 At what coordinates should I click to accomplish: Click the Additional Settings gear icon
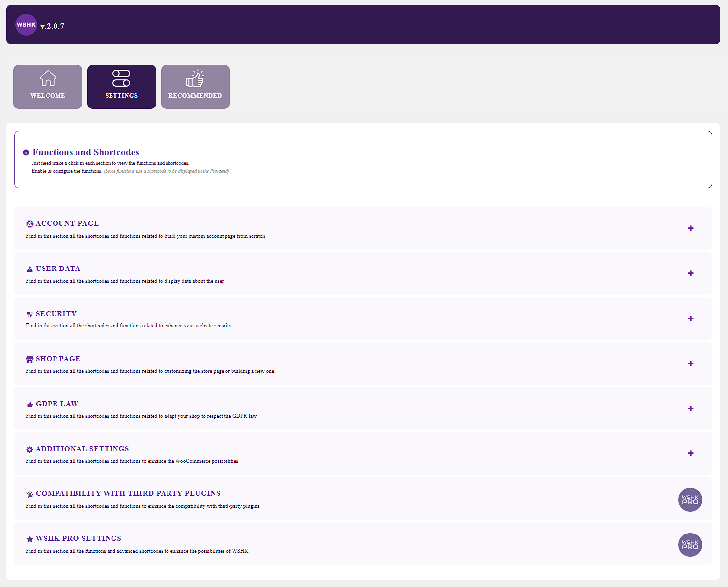point(30,449)
